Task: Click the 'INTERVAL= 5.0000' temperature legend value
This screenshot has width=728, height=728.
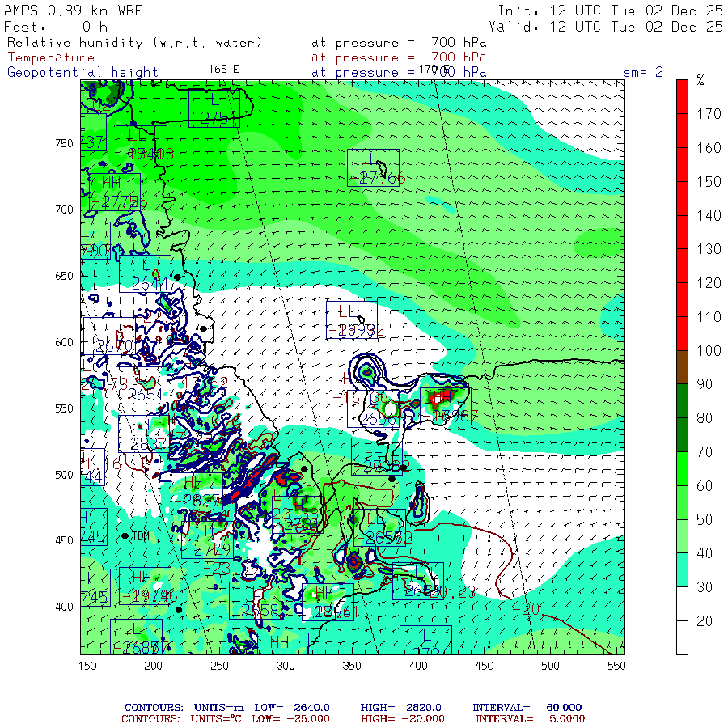Action: click(531, 719)
